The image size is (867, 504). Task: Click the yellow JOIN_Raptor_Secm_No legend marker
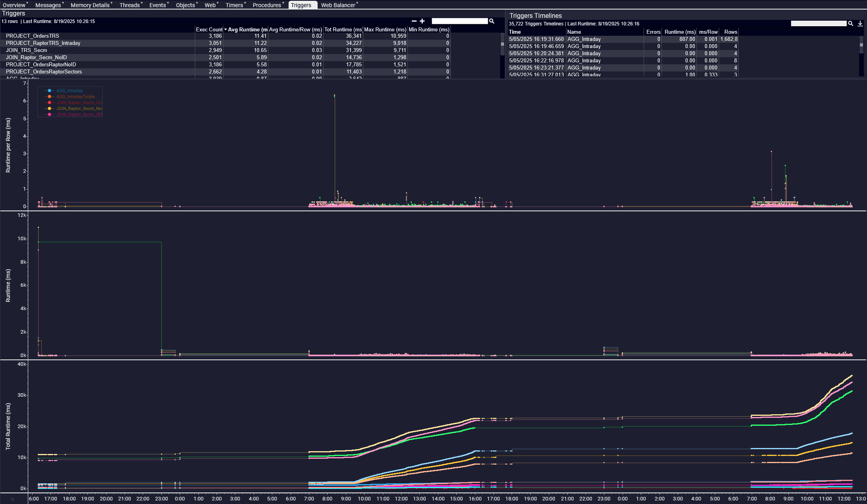(x=50, y=108)
